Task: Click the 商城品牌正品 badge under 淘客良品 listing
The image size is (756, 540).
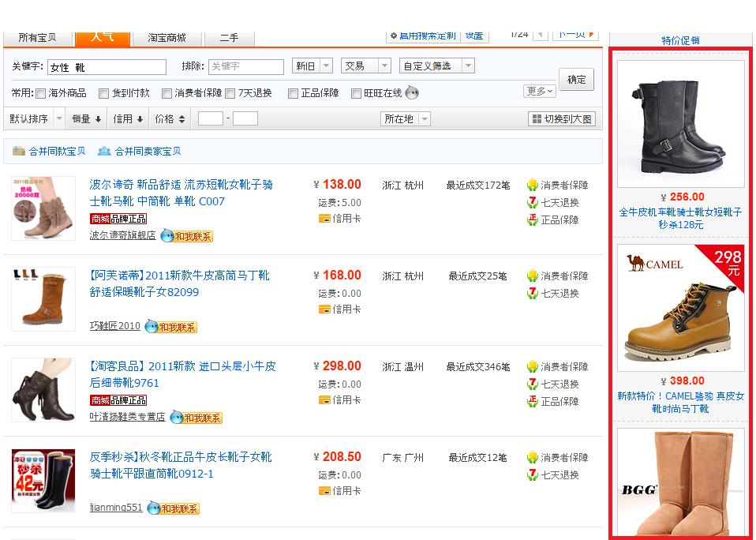Action: point(118,400)
